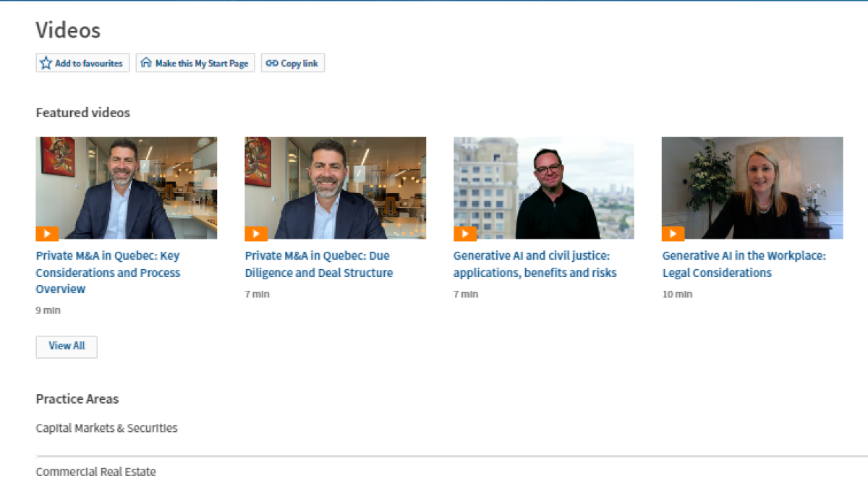The height and width of the screenshot is (489, 868).
Task: Open thumbnail of Private M&A Key Considerations video
Action: [126, 188]
